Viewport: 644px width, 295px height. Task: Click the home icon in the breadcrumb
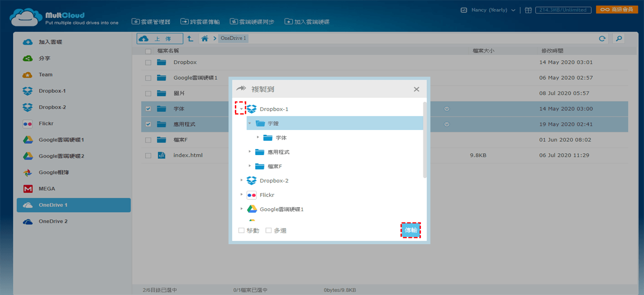coord(205,39)
